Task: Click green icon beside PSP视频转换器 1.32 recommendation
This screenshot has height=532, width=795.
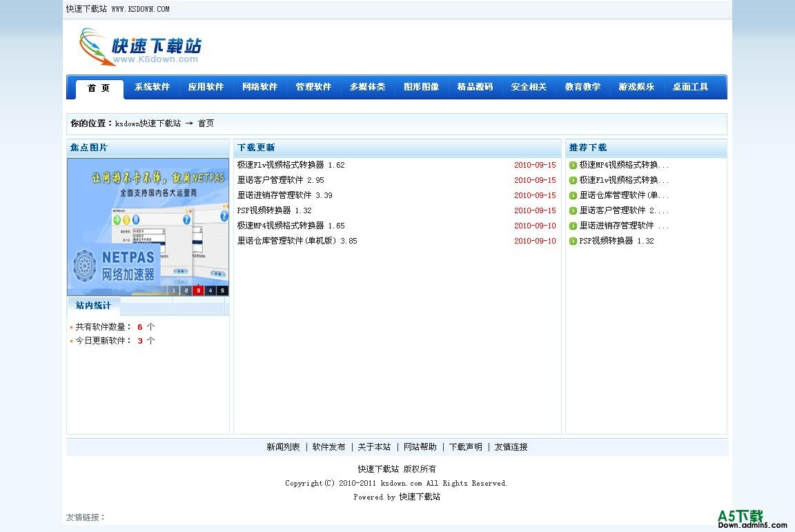Action: pyautogui.click(x=573, y=241)
